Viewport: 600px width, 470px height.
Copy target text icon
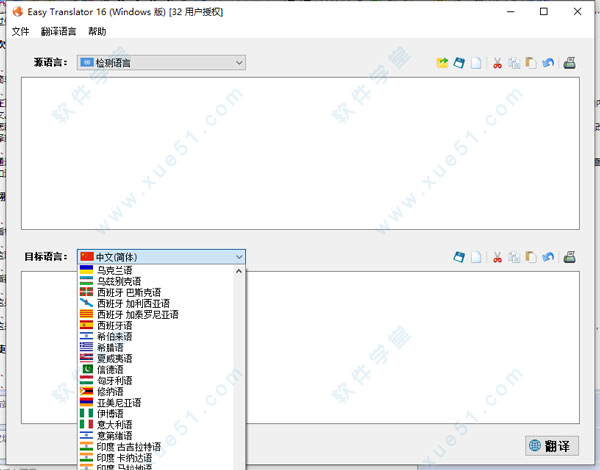tap(514, 257)
